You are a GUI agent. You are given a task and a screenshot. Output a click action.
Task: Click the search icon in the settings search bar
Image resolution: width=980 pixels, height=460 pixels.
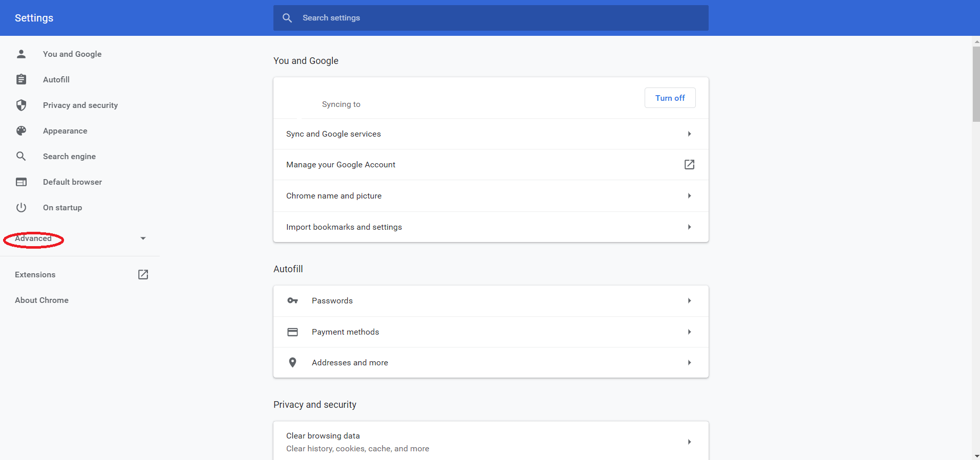coord(287,18)
